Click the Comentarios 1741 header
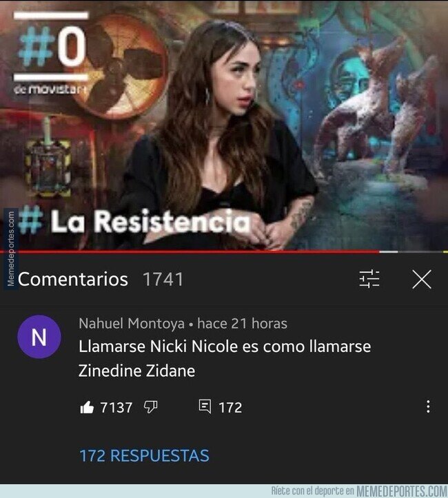Screen dimensions: 448x498 101,279
